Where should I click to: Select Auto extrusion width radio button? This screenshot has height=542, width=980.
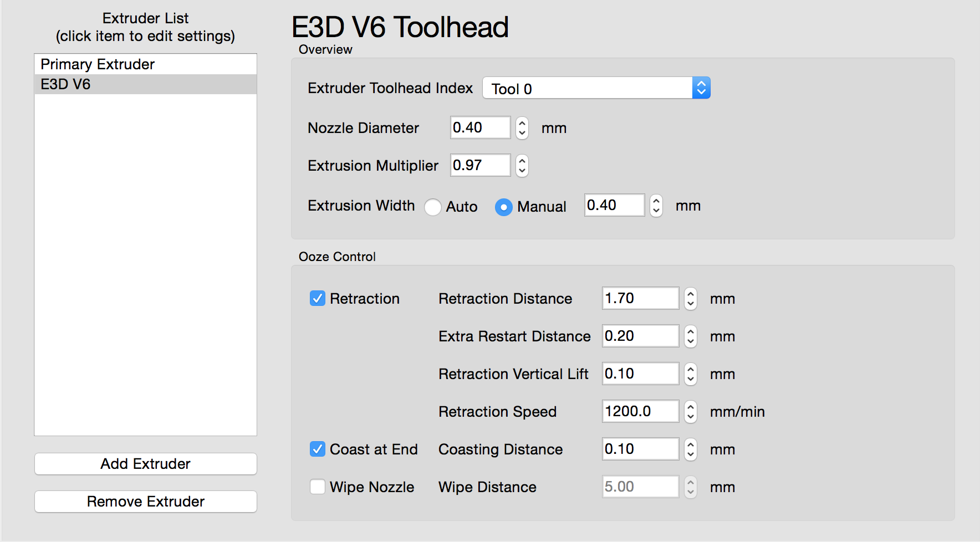point(433,207)
